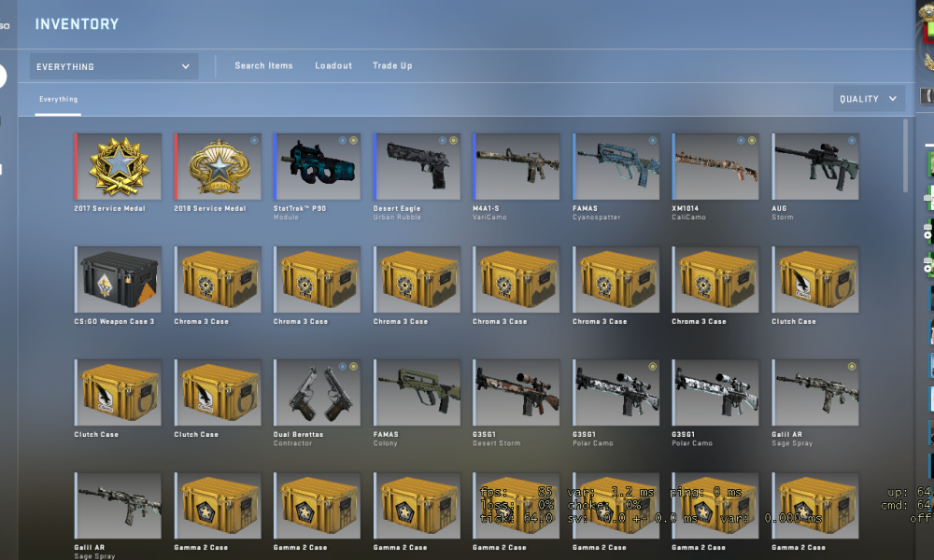Click the 'Urban Rubble' skin name text
Viewport: 934px width, 560px height.
[x=397, y=217]
